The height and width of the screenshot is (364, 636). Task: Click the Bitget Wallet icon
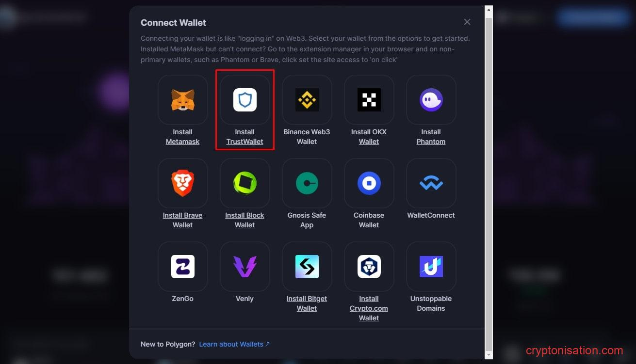[307, 267]
